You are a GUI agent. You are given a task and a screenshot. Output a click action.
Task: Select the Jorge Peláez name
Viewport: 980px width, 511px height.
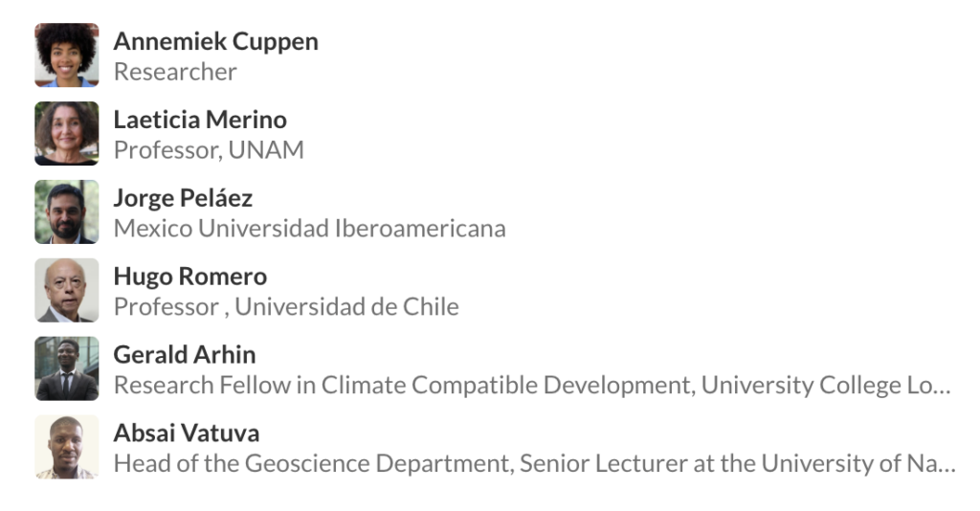(x=183, y=199)
